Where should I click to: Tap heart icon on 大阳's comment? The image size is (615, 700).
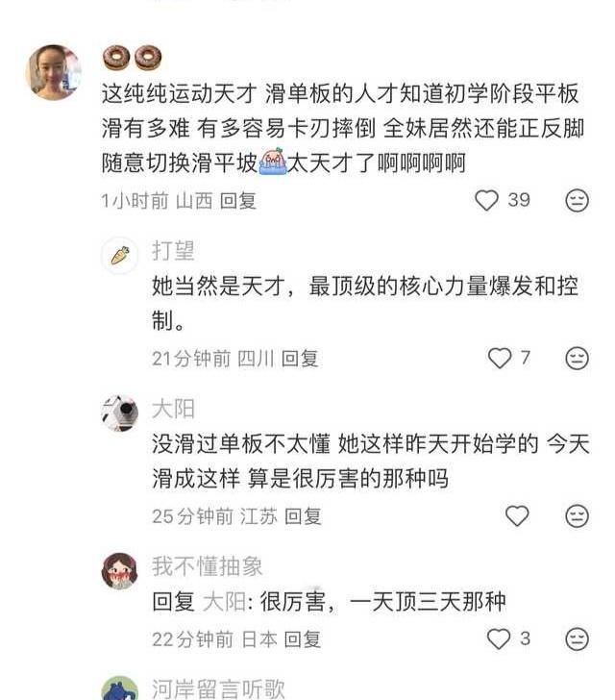517,516
